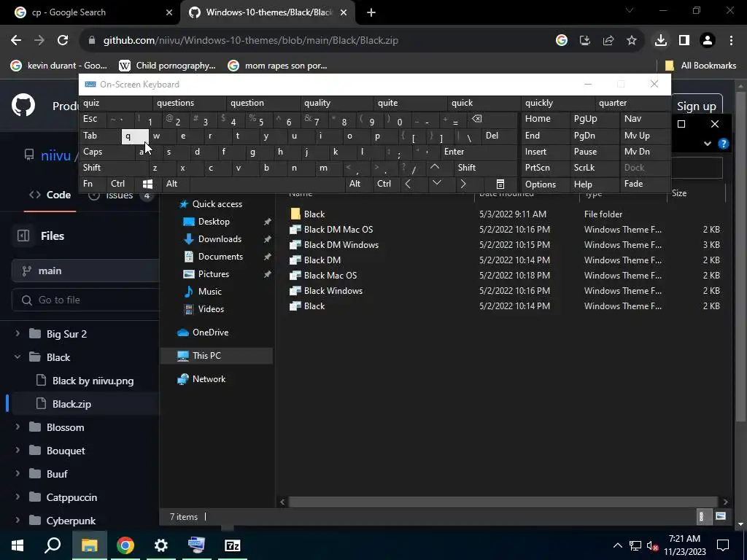Select OneDrive in navigation pane
This screenshot has height=560, width=747.
pos(210,332)
